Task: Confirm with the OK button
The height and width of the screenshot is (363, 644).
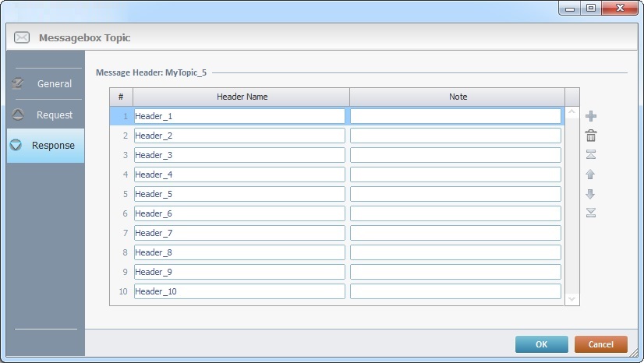Action: pyautogui.click(x=541, y=344)
